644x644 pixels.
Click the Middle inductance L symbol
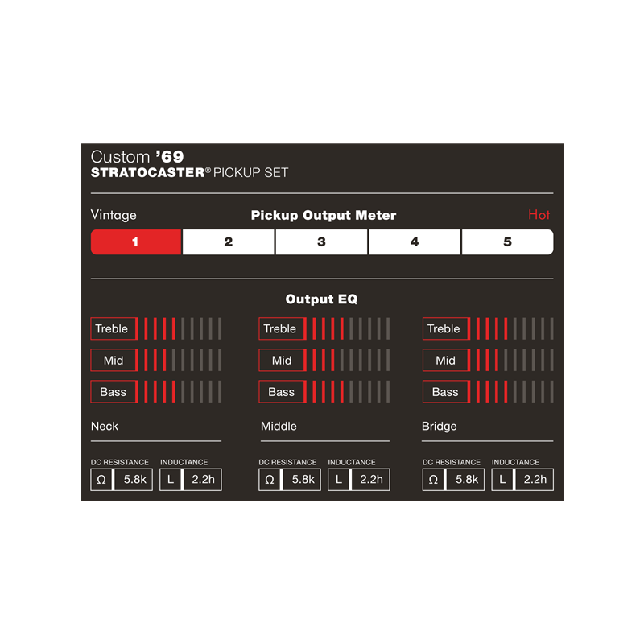(x=339, y=480)
